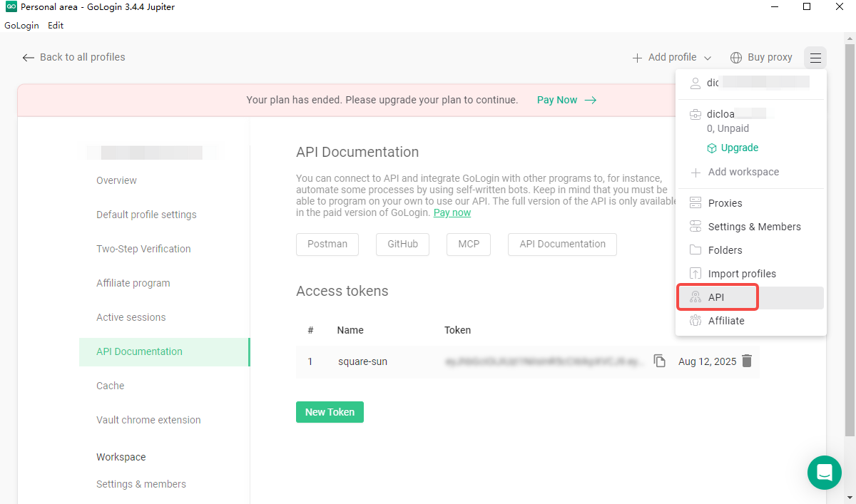The width and height of the screenshot is (856, 504).
Task: Click the MCP button
Action: click(x=469, y=244)
